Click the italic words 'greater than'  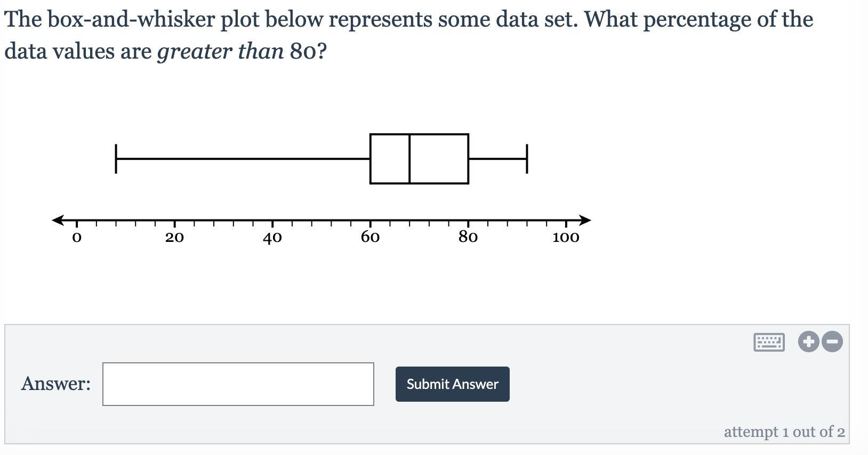220,52
